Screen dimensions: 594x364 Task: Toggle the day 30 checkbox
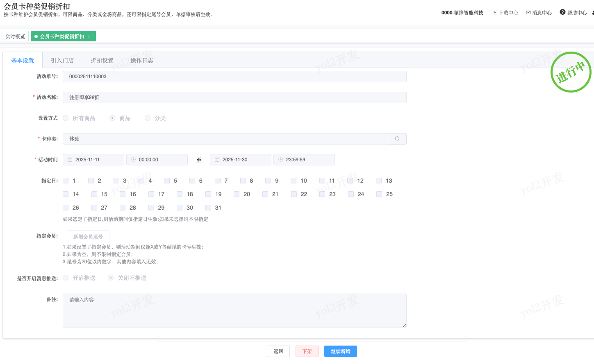click(180, 208)
